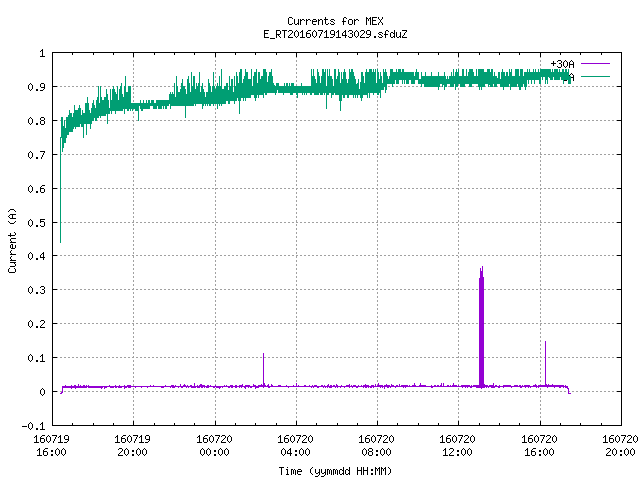Click the 'Time (yymmdd HH:MM)' x-axis label

click(335, 471)
